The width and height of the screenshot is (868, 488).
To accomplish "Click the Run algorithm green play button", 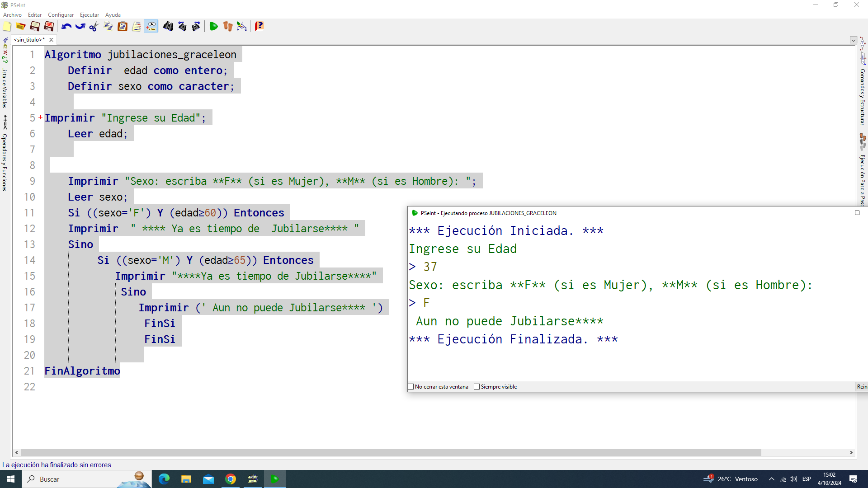I will point(213,27).
